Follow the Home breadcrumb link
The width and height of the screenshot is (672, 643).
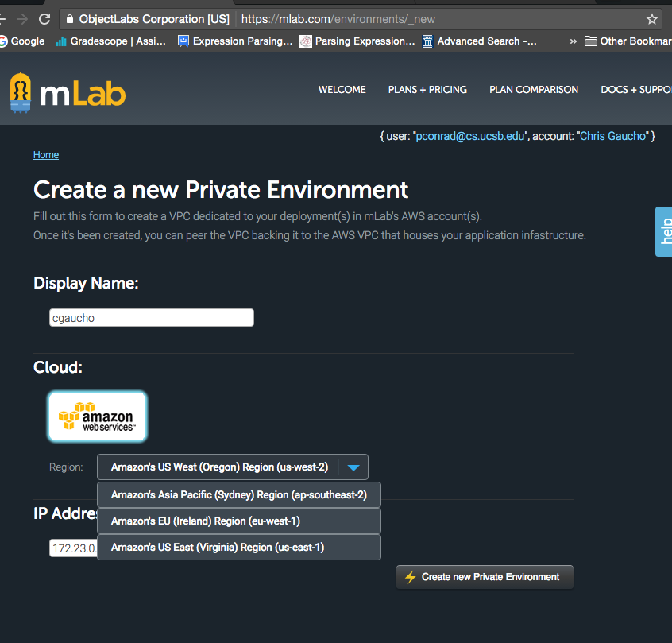point(46,155)
